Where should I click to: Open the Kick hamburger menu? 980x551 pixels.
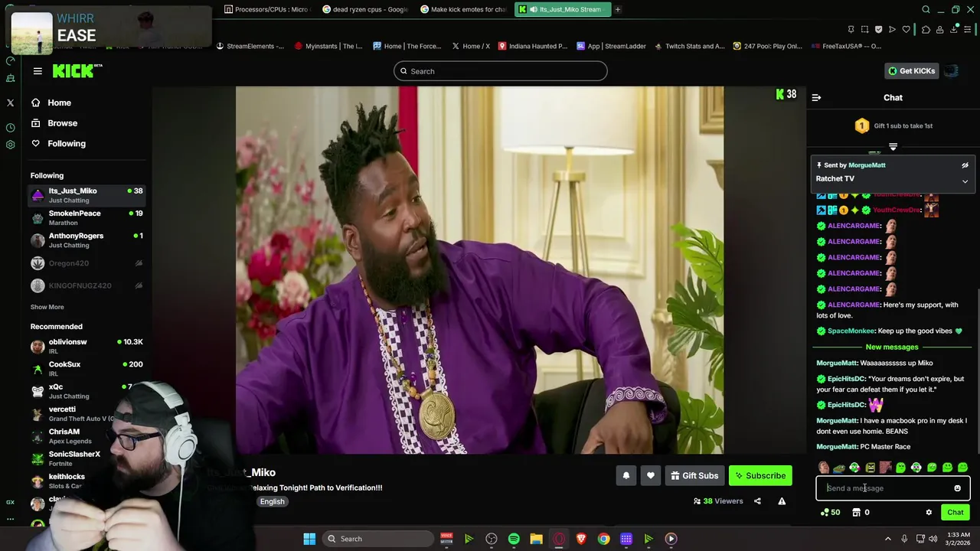tap(38, 71)
